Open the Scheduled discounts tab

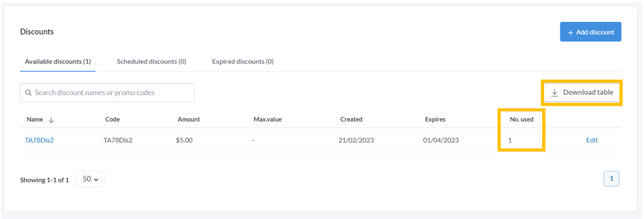[x=152, y=62]
